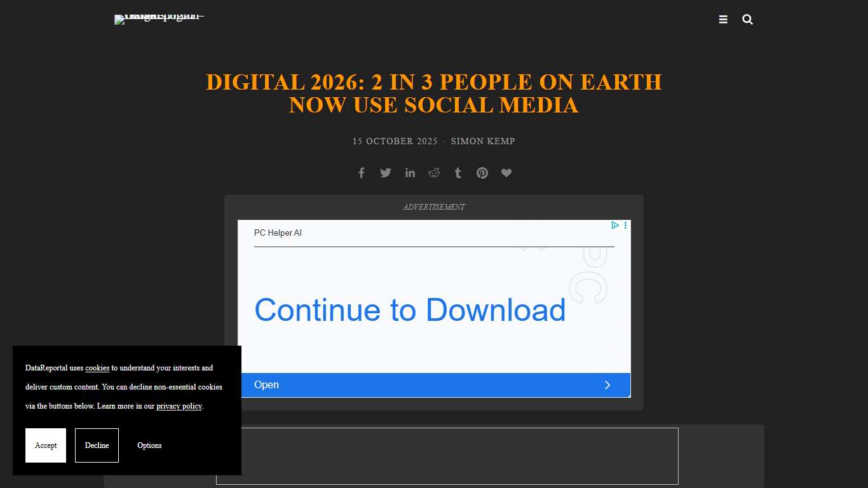Open the privacy policy link
The image size is (868, 488).
pyautogui.click(x=179, y=406)
